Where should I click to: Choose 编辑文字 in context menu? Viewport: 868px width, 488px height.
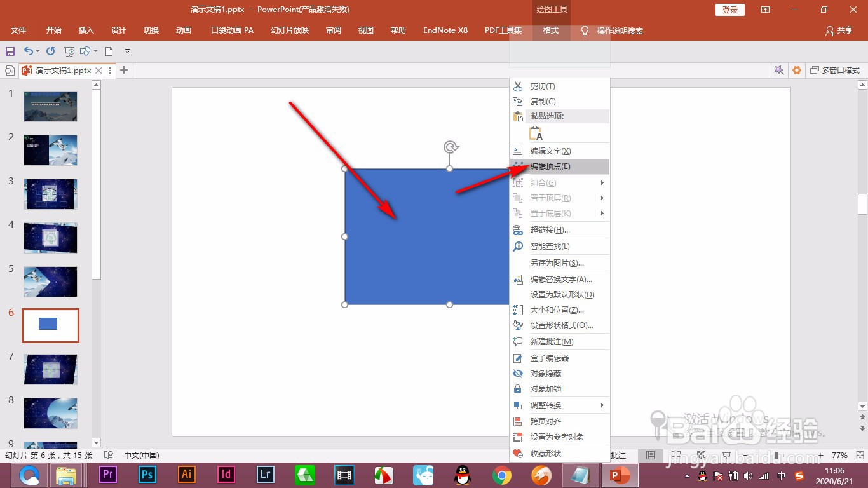[560, 151]
